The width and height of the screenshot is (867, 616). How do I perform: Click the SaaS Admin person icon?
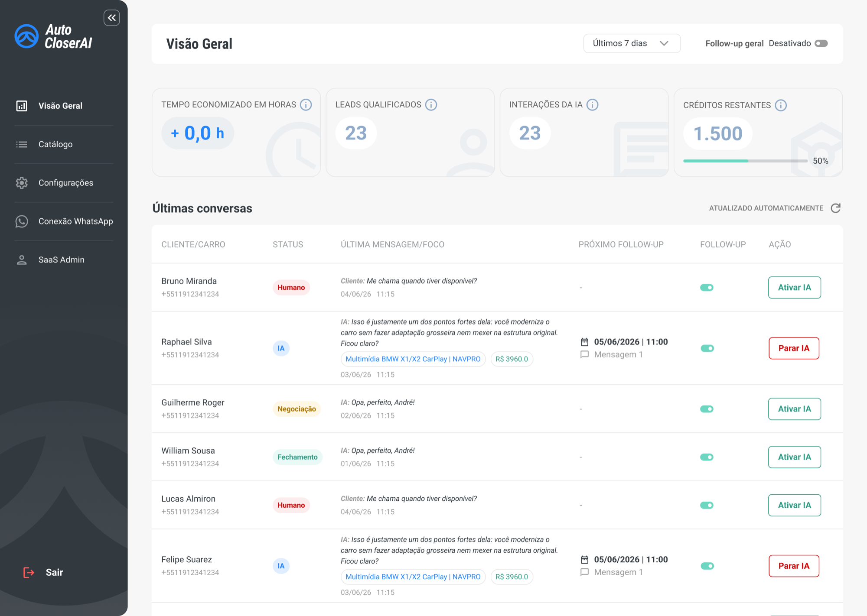[x=22, y=260]
